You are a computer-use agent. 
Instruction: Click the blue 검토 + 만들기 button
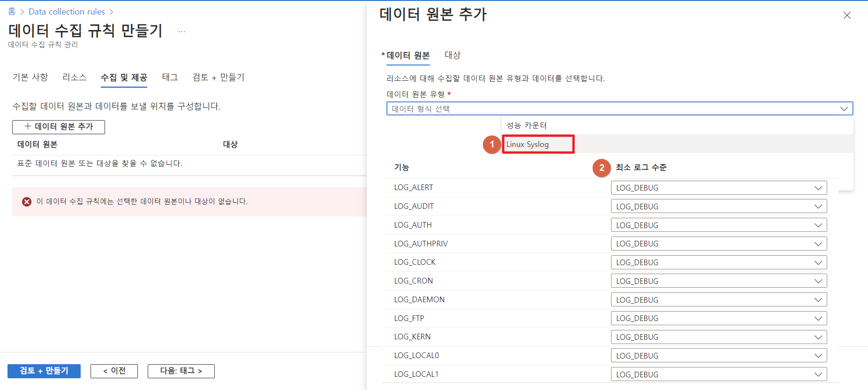pos(44,371)
